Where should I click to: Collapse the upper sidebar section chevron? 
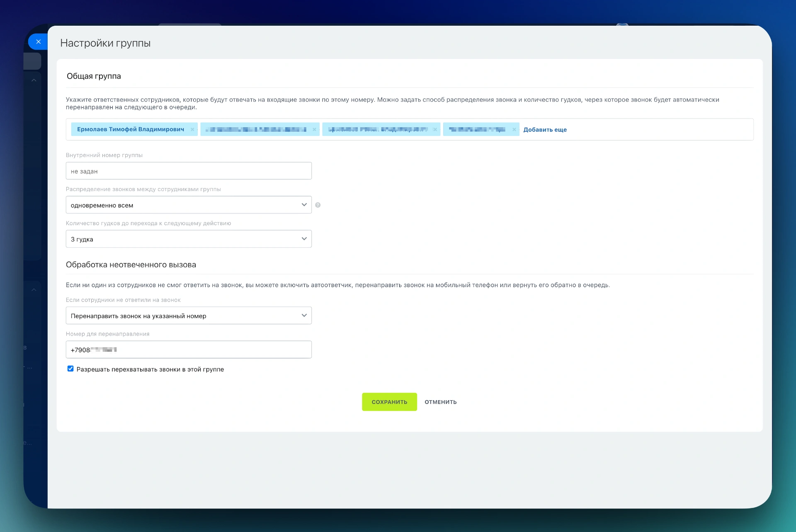[34, 80]
